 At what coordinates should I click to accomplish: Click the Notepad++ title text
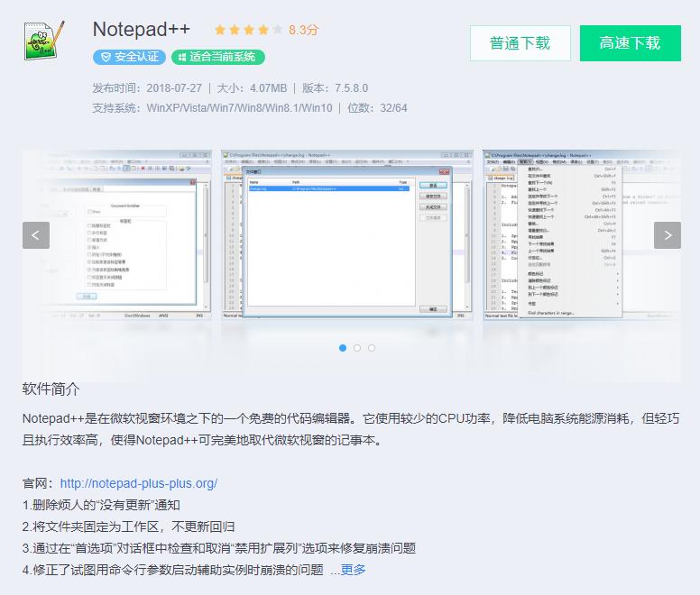click(142, 30)
